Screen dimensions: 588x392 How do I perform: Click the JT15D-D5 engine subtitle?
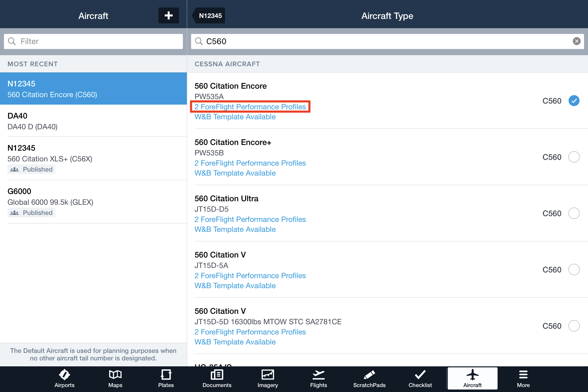tap(211, 209)
